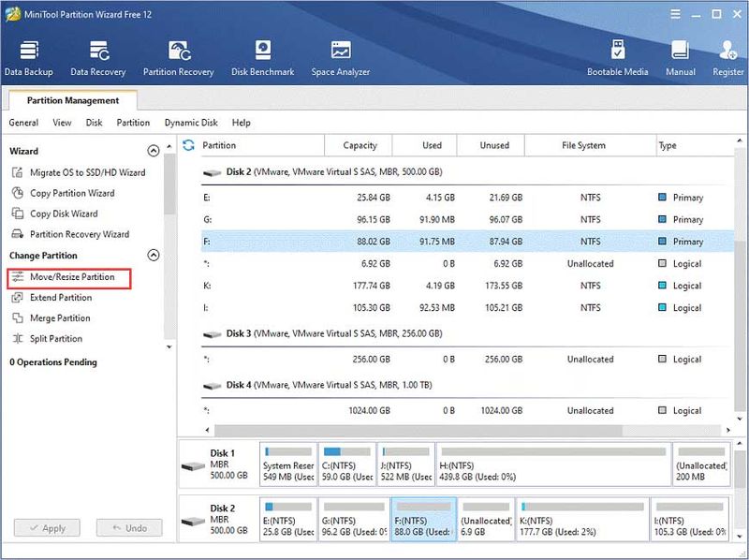Launch Data Recovery from the toolbar
Viewport: 749px width, 560px height.
coord(98,58)
